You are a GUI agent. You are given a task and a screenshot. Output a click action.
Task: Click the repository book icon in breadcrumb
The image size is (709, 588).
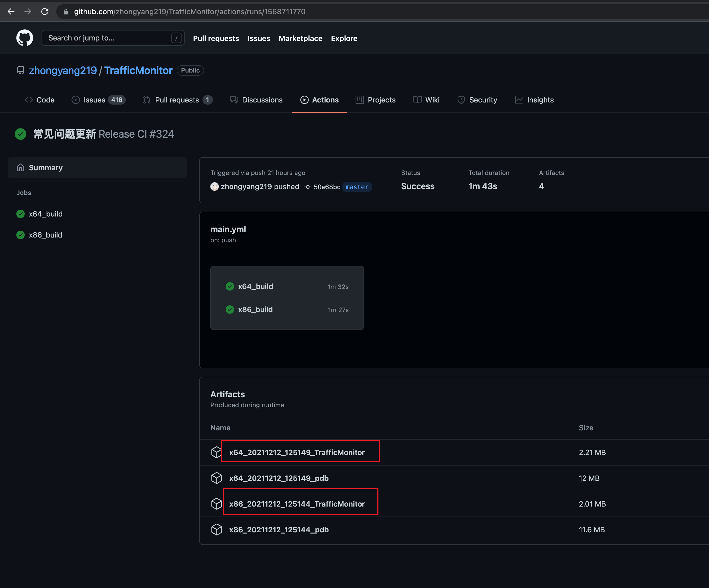coord(20,70)
